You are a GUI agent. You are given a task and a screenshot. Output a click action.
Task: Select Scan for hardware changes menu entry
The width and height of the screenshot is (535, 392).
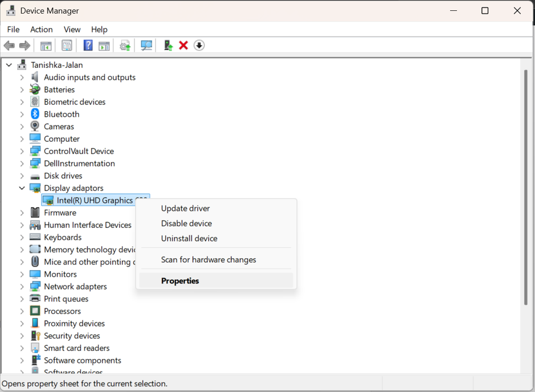click(217, 259)
